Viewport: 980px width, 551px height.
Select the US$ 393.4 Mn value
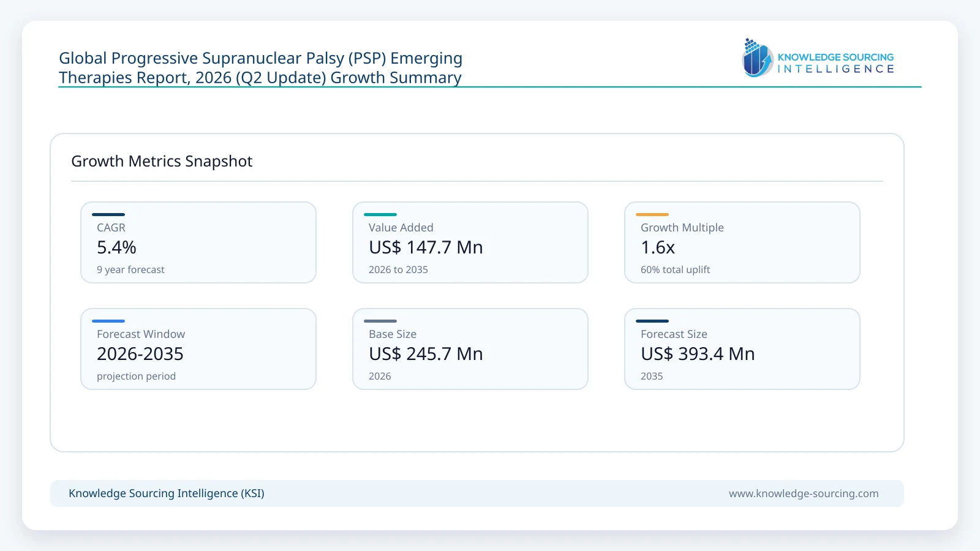698,354
